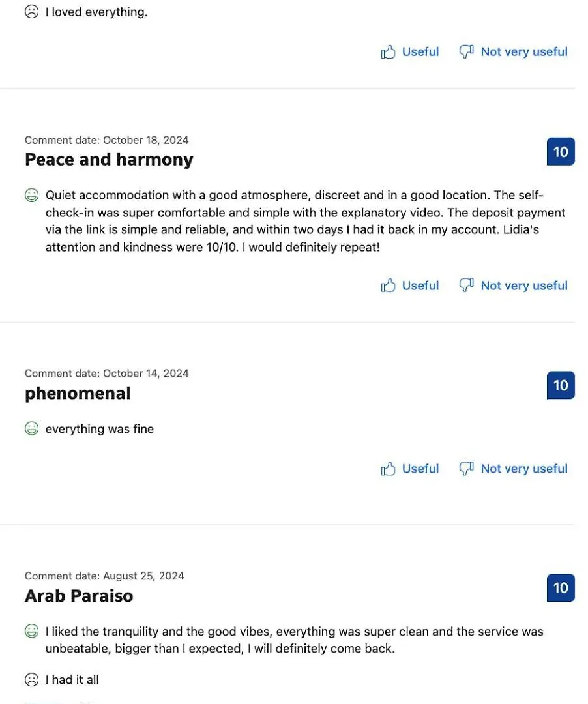Click sad face icon beside 'I loved everything'

coord(31,12)
